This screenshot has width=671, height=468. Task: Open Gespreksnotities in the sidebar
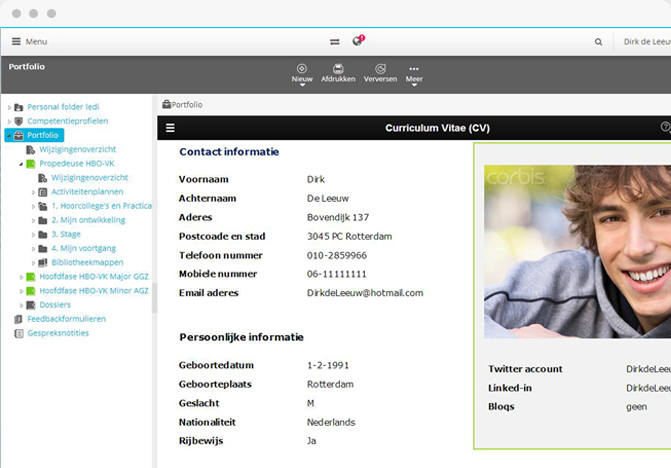click(58, 333)
